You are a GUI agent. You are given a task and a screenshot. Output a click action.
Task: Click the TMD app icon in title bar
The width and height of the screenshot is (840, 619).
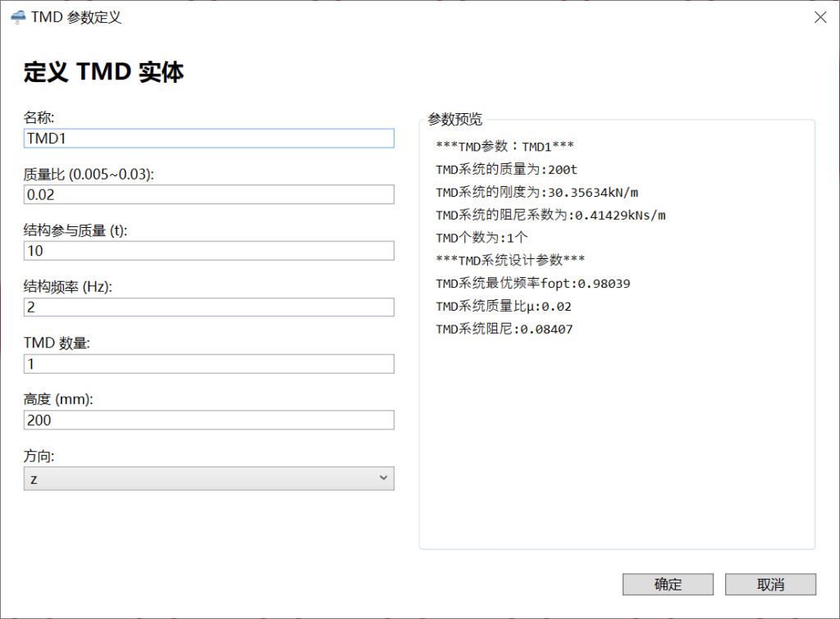coord(17,17)
